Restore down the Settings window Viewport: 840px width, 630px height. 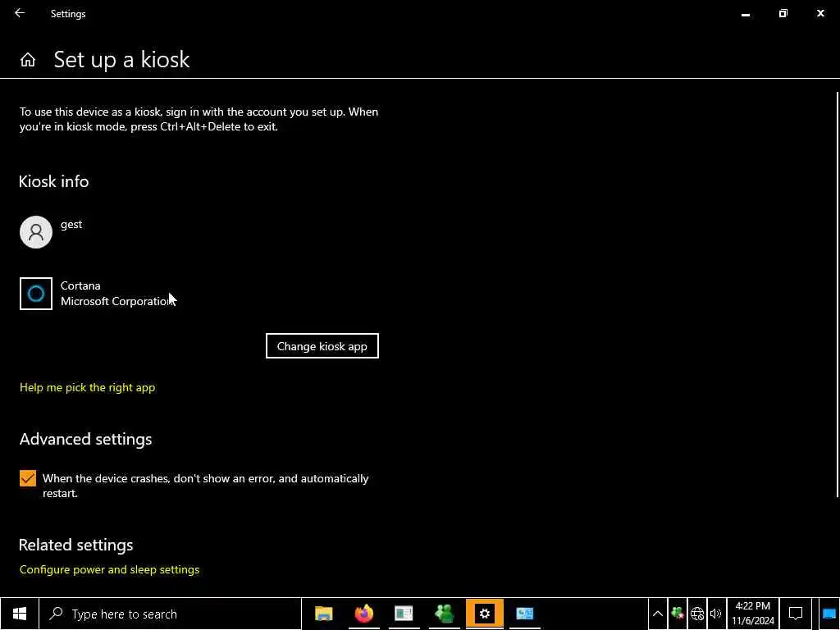783,13
